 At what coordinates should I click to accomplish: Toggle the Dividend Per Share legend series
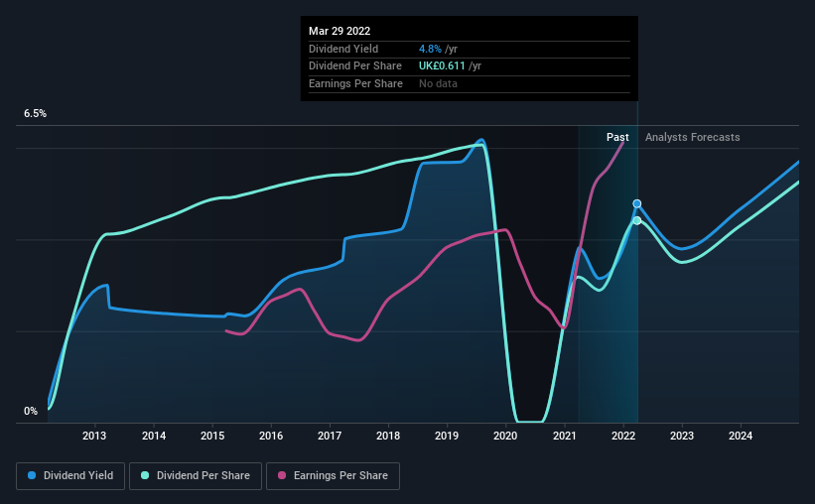(196, 476)
